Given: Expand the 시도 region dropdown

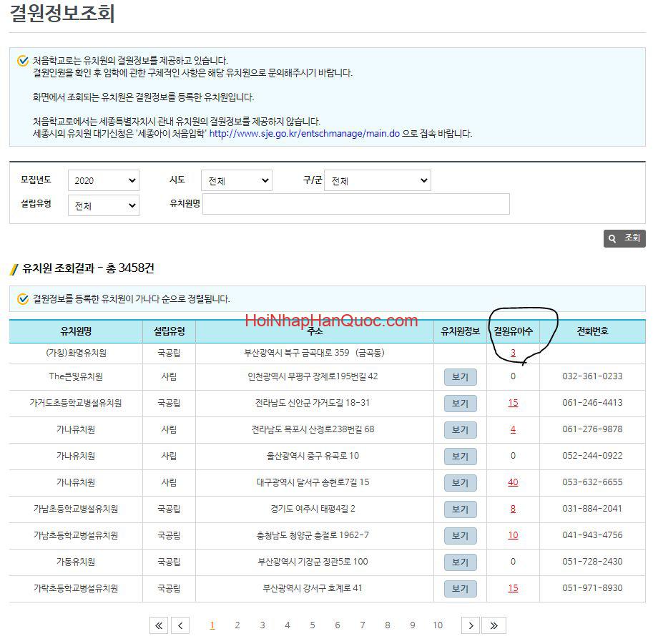Looking at the screenshot, I should (x=236, y=181).
